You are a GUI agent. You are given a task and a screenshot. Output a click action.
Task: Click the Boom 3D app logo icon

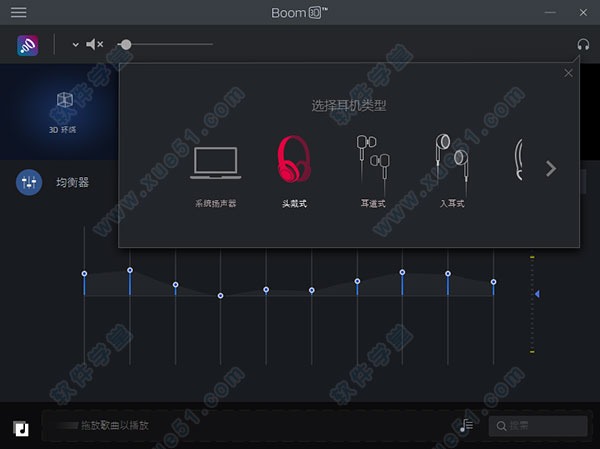tap(28, 45)
